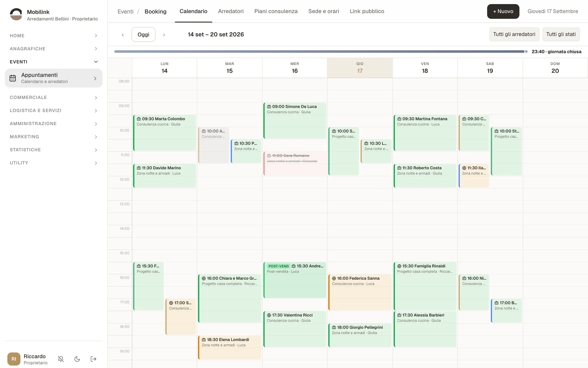The width and height of the screenshot is (588, 368).
Task: Click in-store icon on Tuesday 10:30 appointment
Action: 236,143
